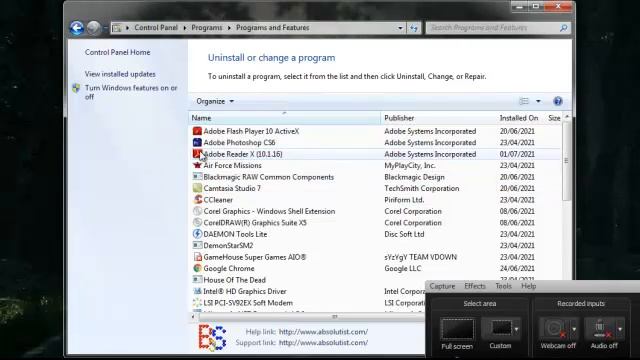Click the Programs breadcrumb
Image resolution: width=640 pixels, height=360 pixels.
click(207, 28)
